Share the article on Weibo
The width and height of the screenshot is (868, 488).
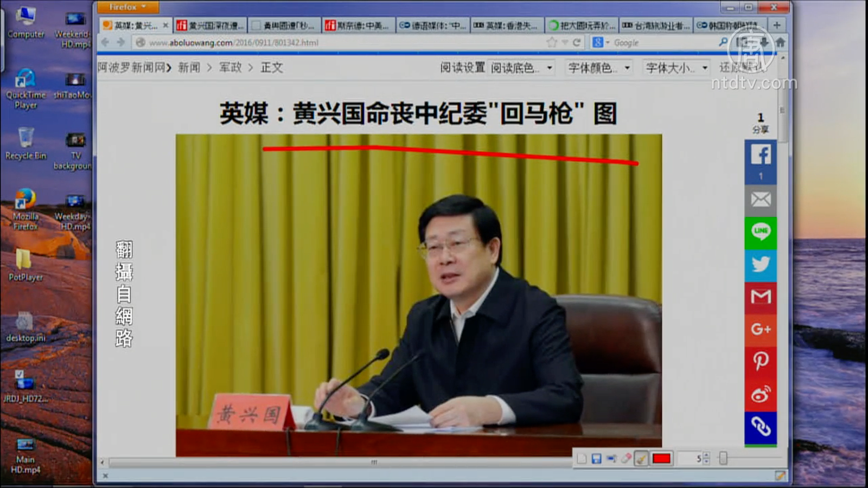click(761, 394)
